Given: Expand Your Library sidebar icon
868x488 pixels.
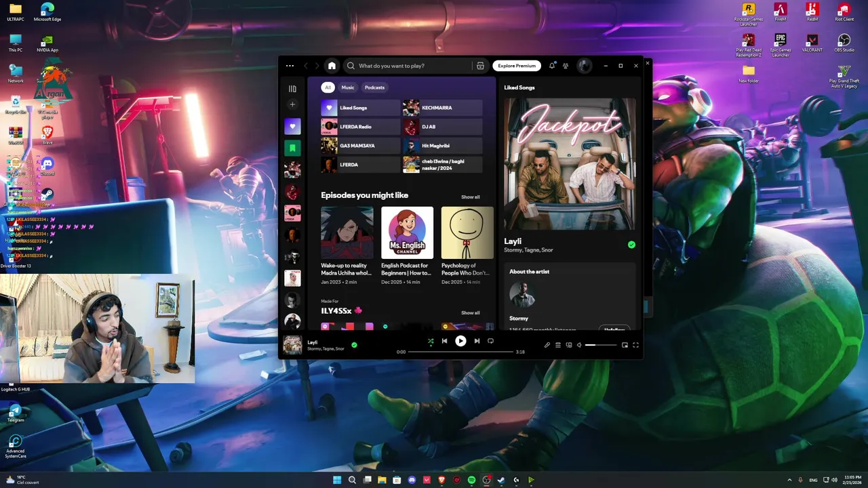Looking at the screenshot, I should [x=292, y=89].
